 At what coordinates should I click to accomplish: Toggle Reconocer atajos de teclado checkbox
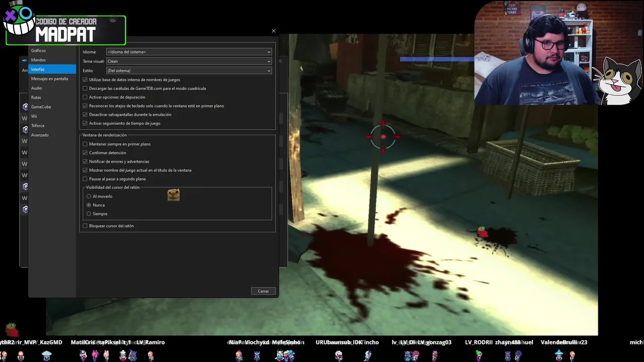(85, 106)
